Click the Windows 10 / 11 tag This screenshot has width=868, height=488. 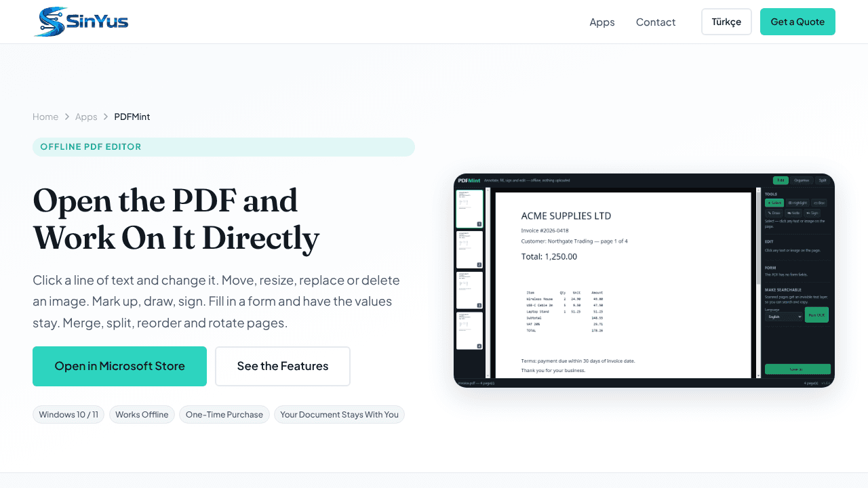pos(68,414)
